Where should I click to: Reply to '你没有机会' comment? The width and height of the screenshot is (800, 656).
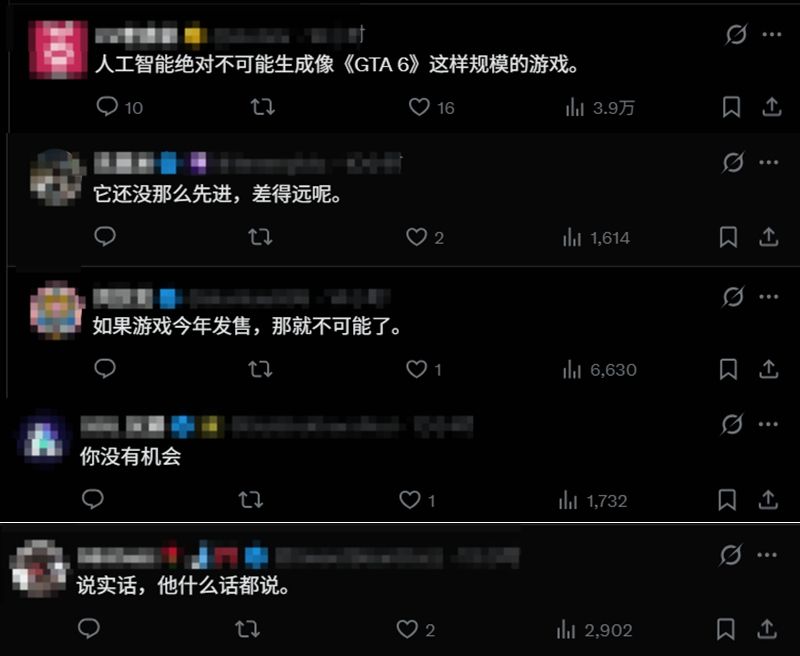[x=92, y=499]
